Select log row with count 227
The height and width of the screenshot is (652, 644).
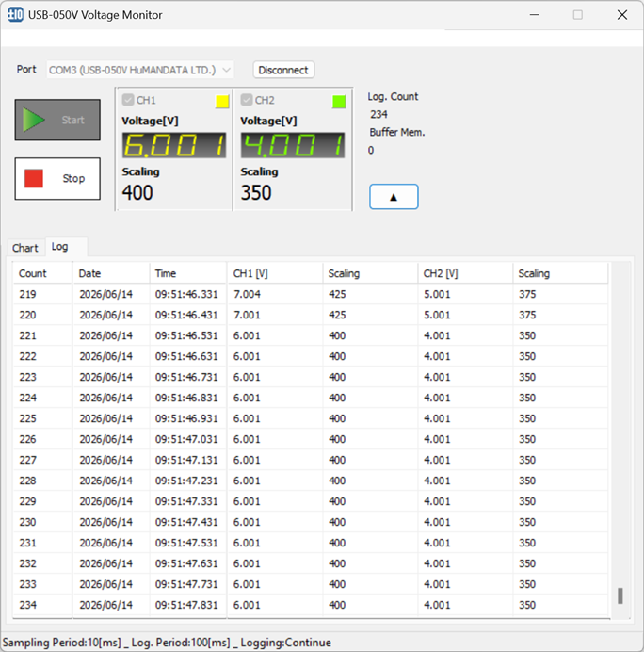click(x=311, y=460)
